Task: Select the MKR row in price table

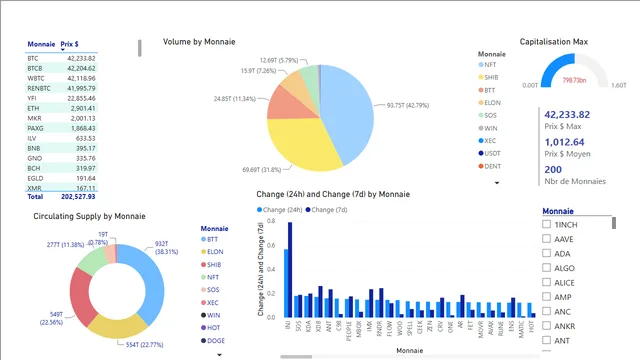Action: (x=61, y=118)
